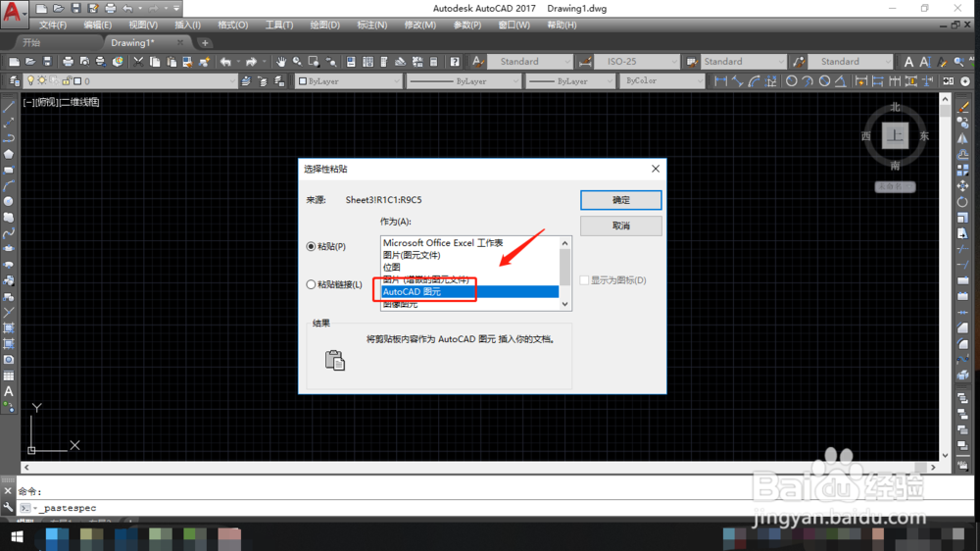Open the ByLayer color control dropdown
Viewport: 980px width, 551px height.
point(348,81)
